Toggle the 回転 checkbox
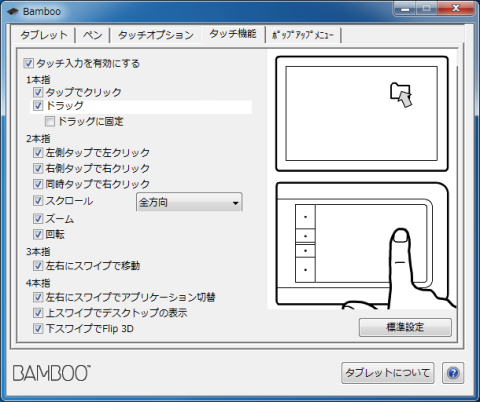 [x=38, y=234]
